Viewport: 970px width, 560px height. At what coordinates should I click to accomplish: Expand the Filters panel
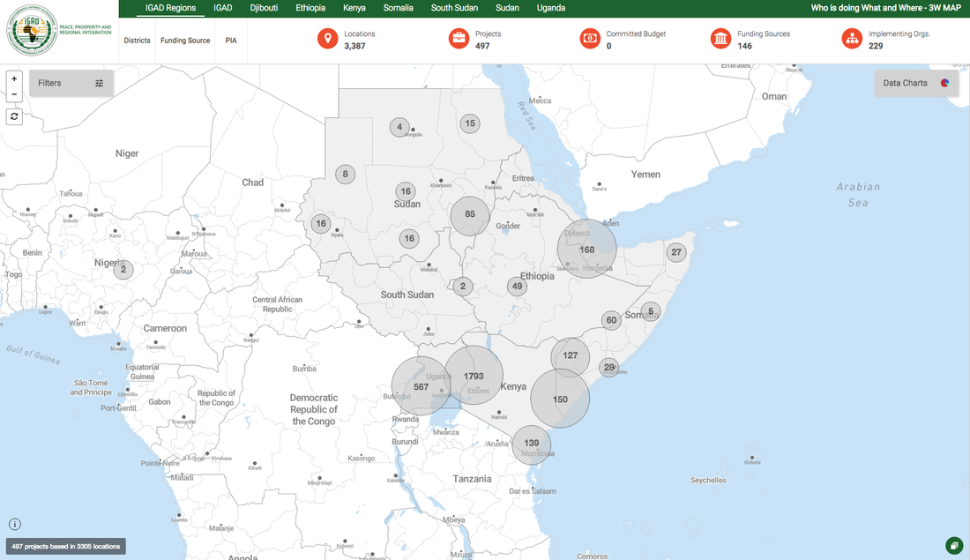[x=71, y=83]
